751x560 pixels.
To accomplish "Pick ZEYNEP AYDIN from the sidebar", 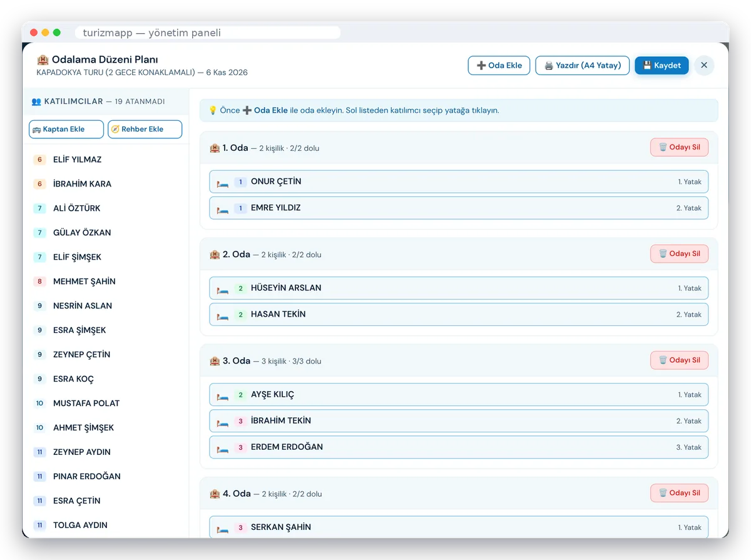I will (x=105, y=452).
